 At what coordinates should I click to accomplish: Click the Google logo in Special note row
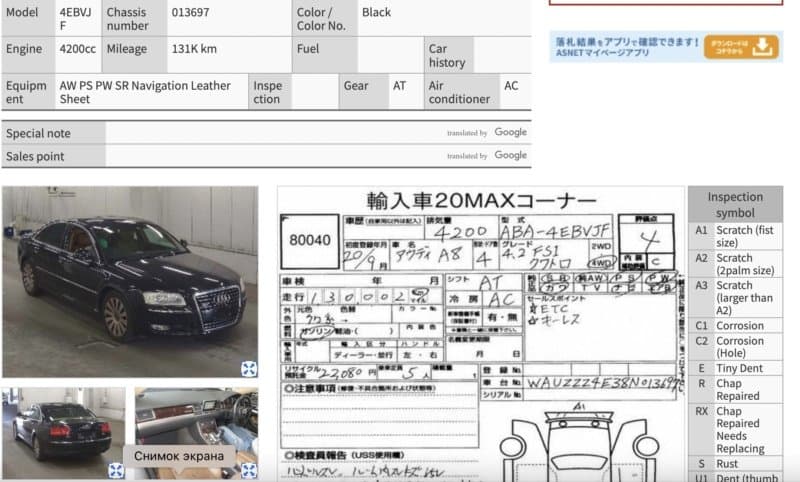point(510,132)
